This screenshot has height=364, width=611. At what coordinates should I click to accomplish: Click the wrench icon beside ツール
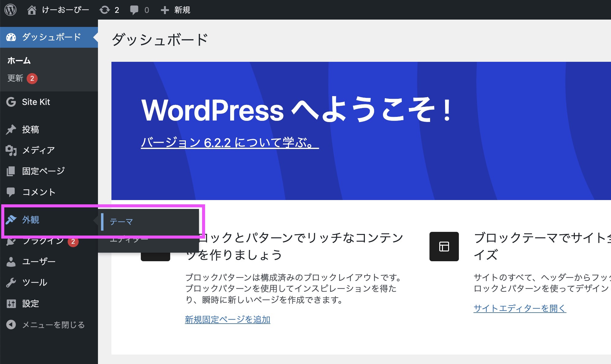[11, 282]
